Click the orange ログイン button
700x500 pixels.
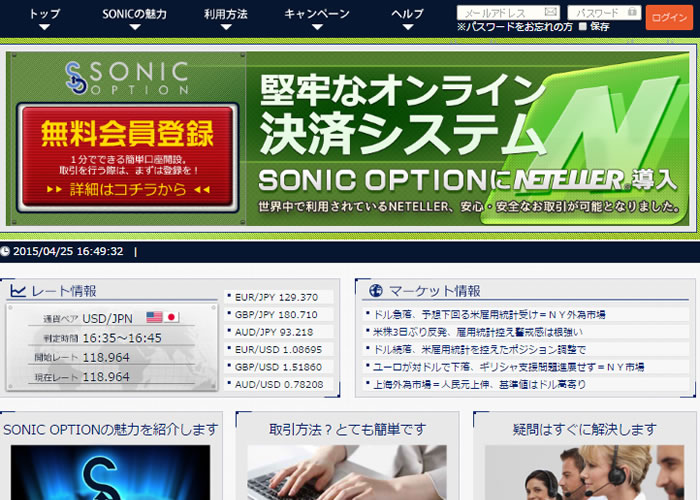[669, 17]
